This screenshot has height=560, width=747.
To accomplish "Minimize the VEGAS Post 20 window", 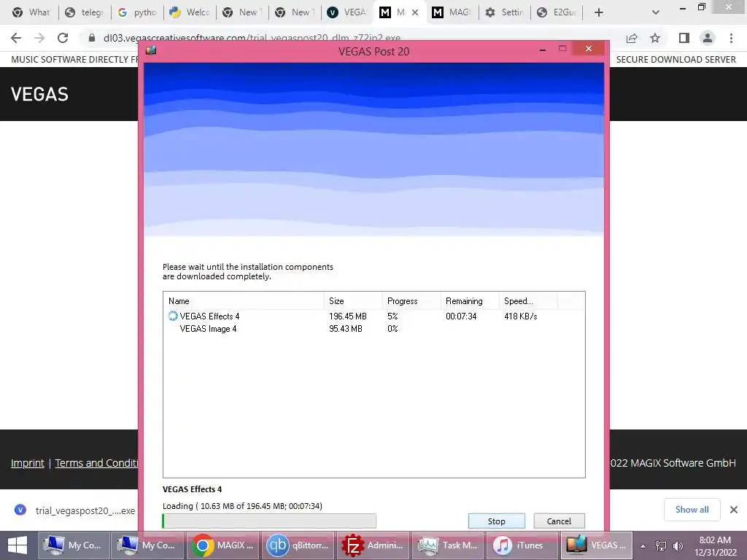I will pos(543,49).
